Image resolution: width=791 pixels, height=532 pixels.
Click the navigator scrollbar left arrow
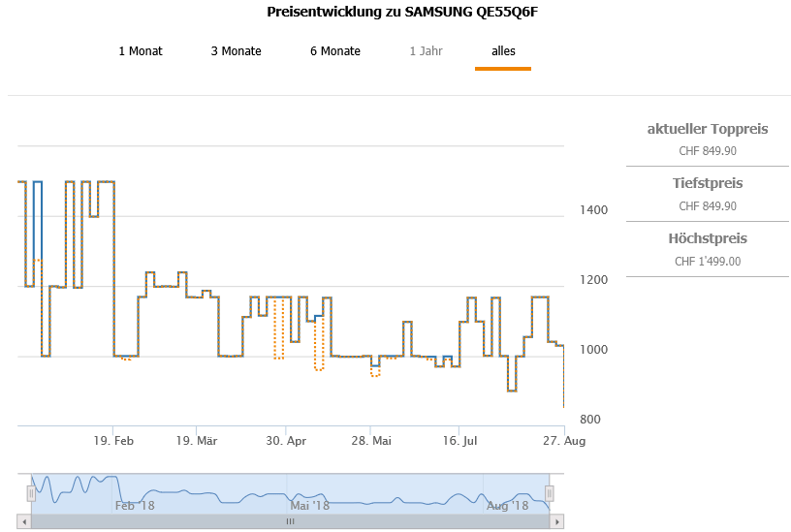point(24,521)
